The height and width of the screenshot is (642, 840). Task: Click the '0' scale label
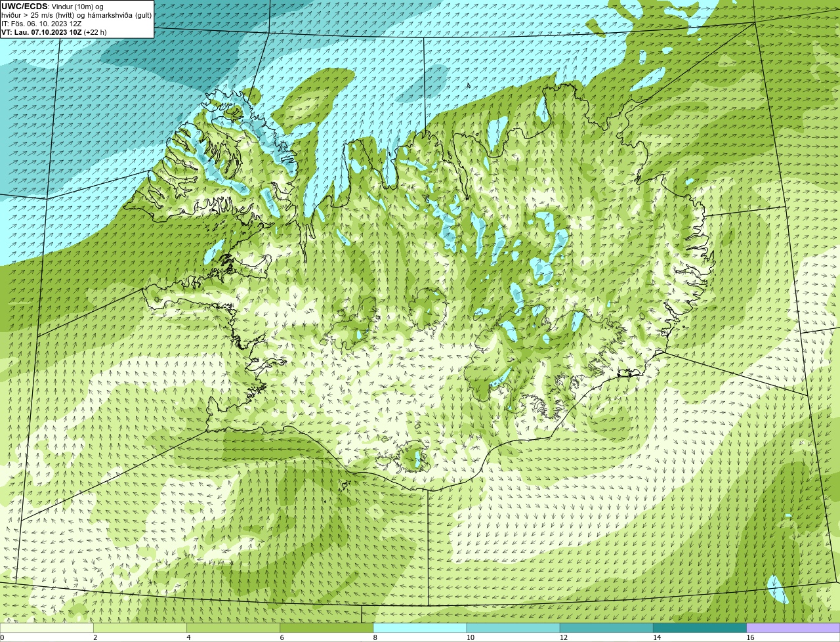tap(2, 637)
